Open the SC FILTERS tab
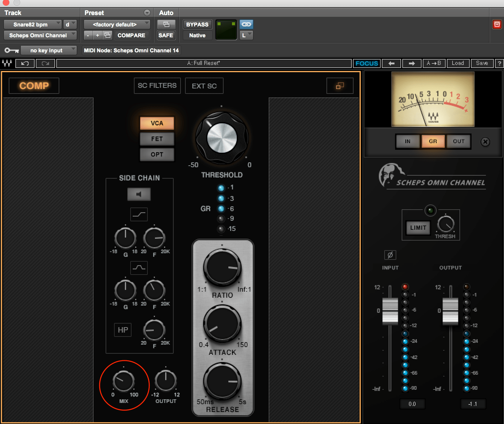This screenshot has width=504, height=424. [x=157, y=86]
